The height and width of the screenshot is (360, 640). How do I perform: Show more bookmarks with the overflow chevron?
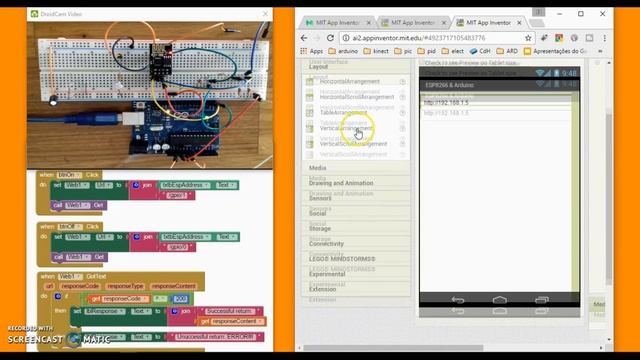[600, 51]
